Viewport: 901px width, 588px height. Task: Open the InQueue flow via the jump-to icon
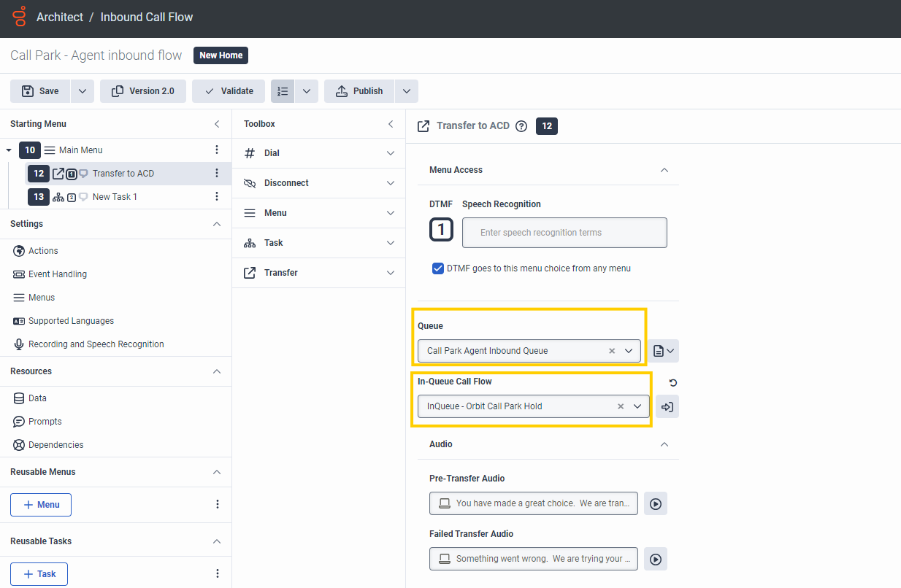(x=667, y=406)
